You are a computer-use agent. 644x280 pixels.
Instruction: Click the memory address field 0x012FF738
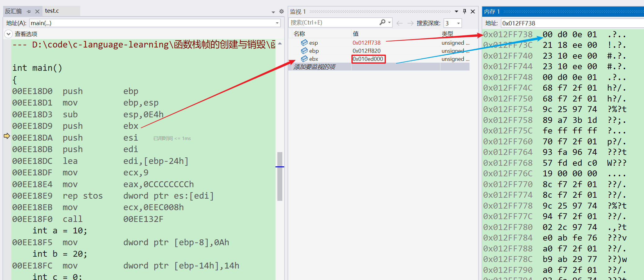[572, 23]
